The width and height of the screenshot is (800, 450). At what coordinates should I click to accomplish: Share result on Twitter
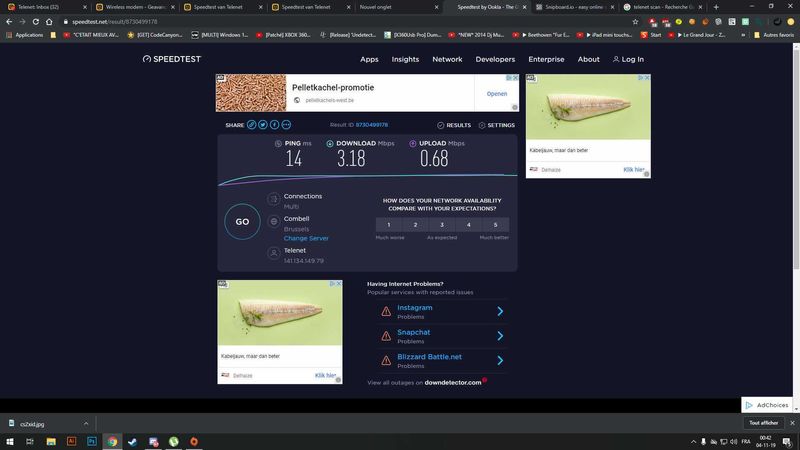pyautogui.click(x=264, y=125)
